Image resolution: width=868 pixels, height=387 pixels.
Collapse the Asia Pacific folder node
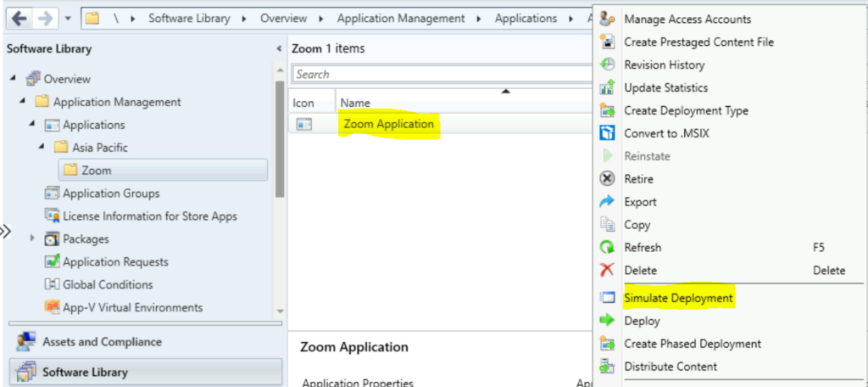42,148
